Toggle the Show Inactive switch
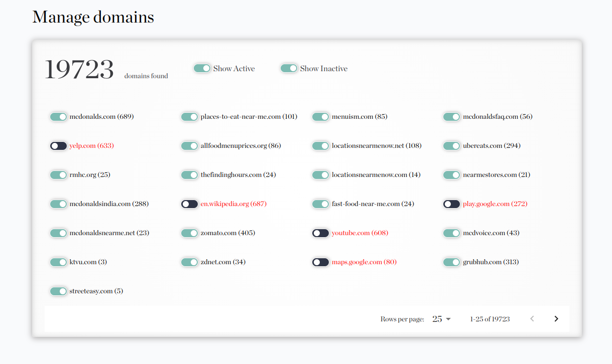Screen dimensions: 612x364 [289, 68]
